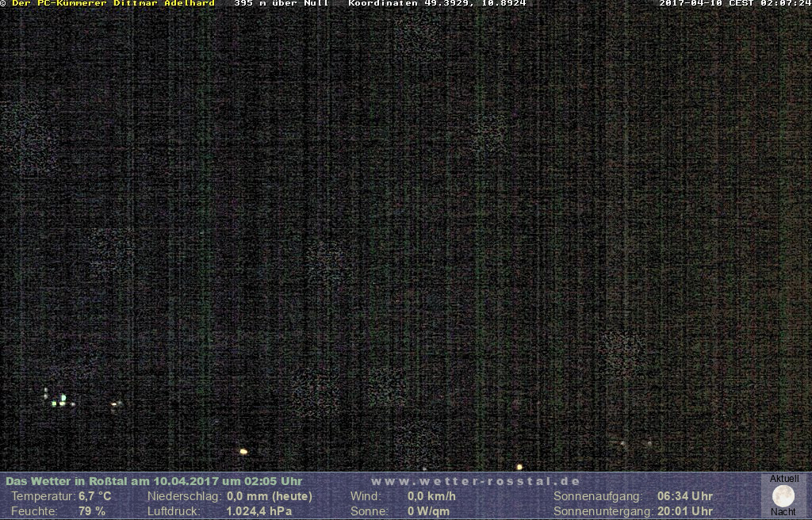The width and height of the screenshot is (812, 520).
Task: Click the moon phase icon
Action: click(x=783, y=496)
